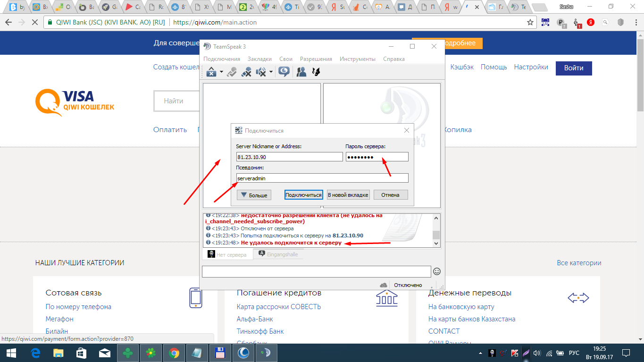The width and height of the screenshot is (644, 362).
Task: Open the contacts toolbar icon in TeamSpeak
Action: [301, 72]
